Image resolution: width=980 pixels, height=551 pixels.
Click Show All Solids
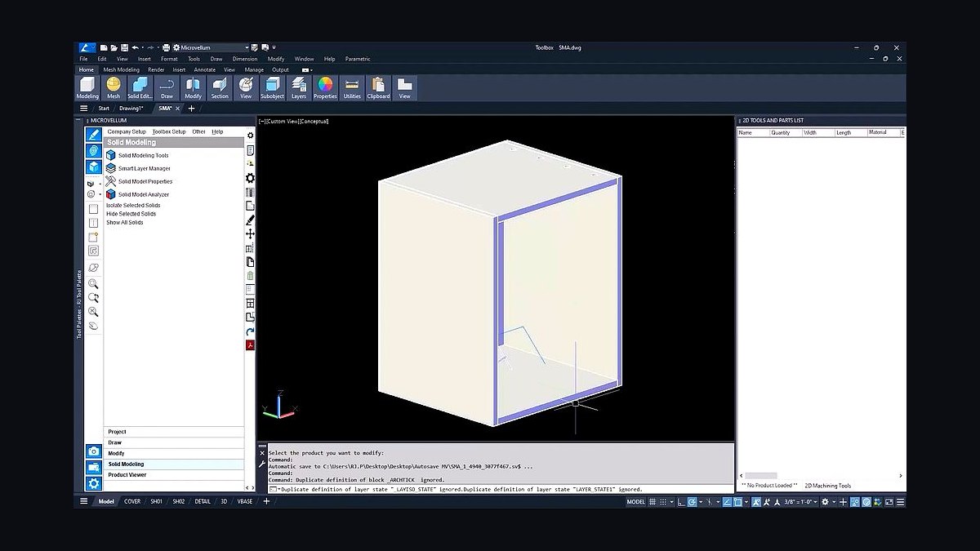click(125, 222)
